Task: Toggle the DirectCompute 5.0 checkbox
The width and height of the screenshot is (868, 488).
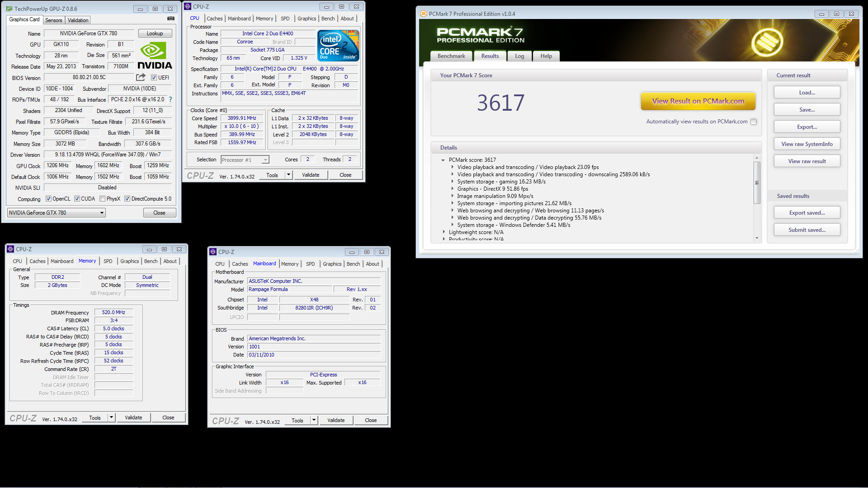Action: [127, 199]
